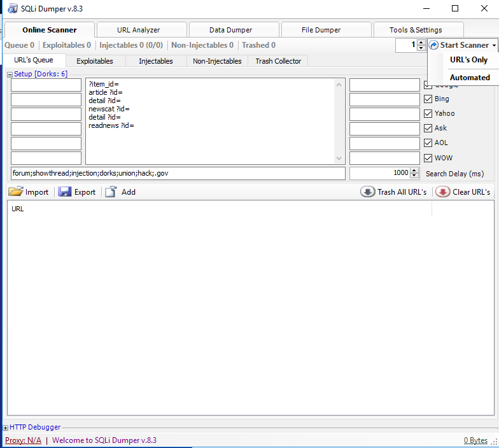Click the Start Scanner button label
Viewport: 499px width, 448px height.
tap(465, 45)
